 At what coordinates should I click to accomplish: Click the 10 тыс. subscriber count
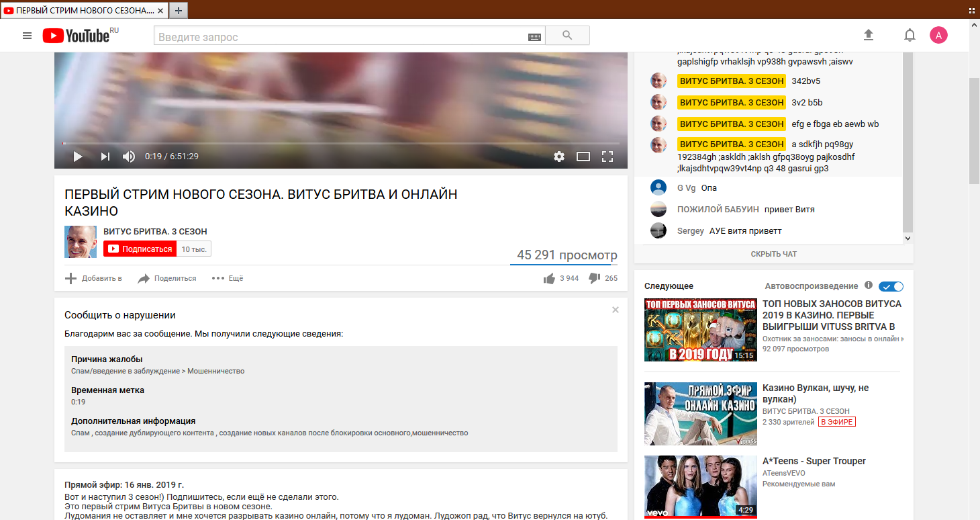[x=194, y=249]
